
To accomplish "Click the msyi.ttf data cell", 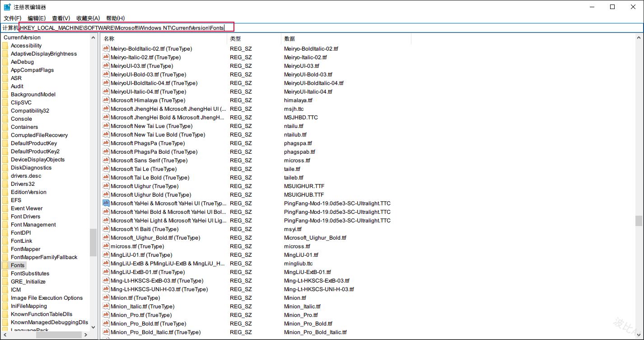I will point(293,229).
